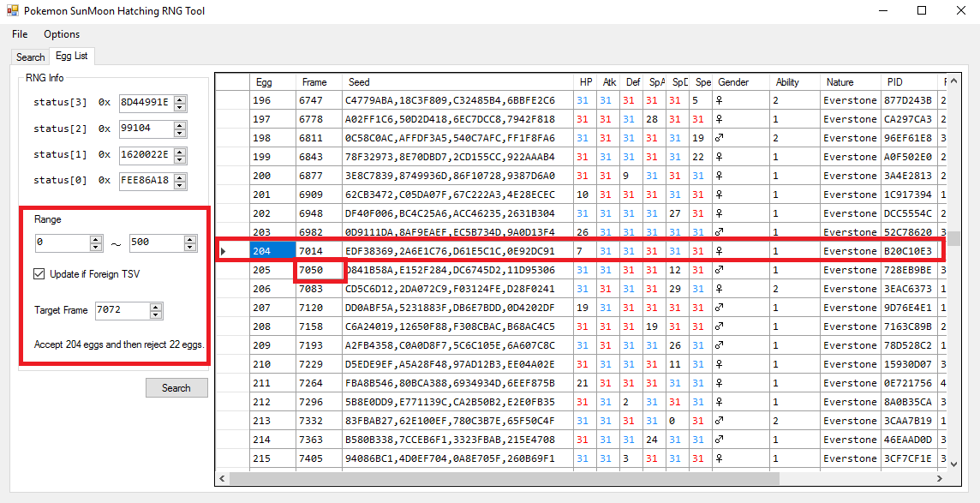
Task: Open the Options menu
Action: (x=62, y=34)
